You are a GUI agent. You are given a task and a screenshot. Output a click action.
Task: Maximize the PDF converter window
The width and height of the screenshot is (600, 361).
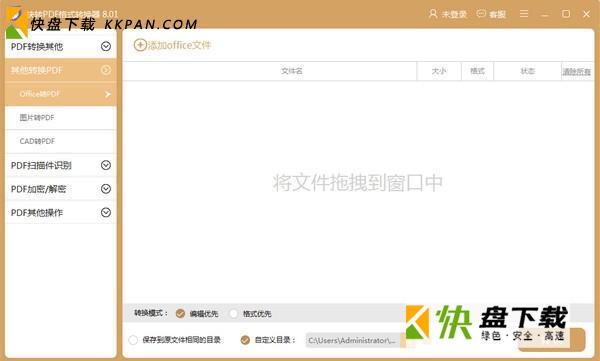tap(566, 14)
